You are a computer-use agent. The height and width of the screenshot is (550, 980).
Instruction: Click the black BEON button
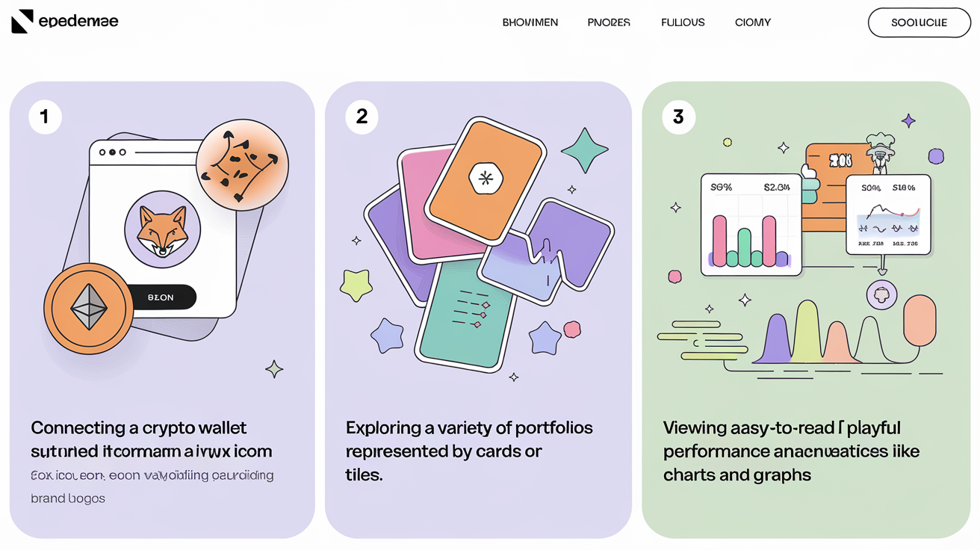pos(160,297)
